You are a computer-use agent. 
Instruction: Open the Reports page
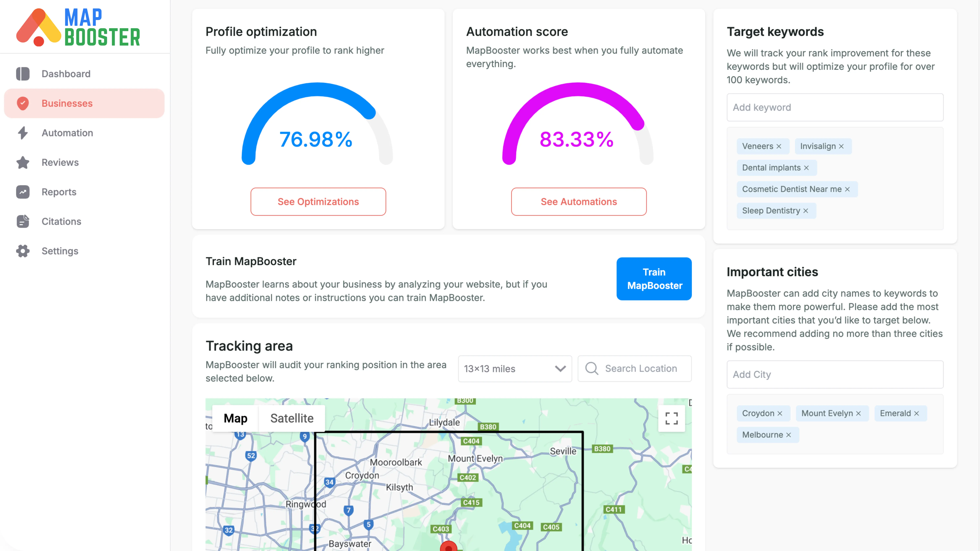tap(84, 192)
